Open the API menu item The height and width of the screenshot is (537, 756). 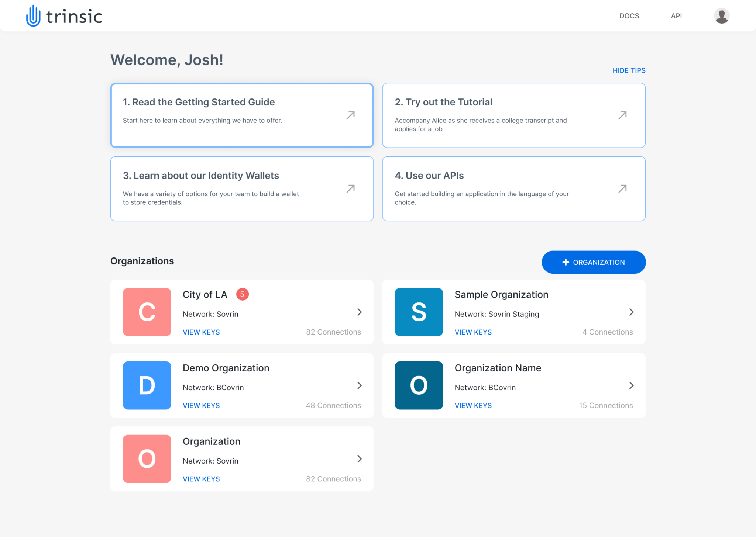[x=676, y=16]
